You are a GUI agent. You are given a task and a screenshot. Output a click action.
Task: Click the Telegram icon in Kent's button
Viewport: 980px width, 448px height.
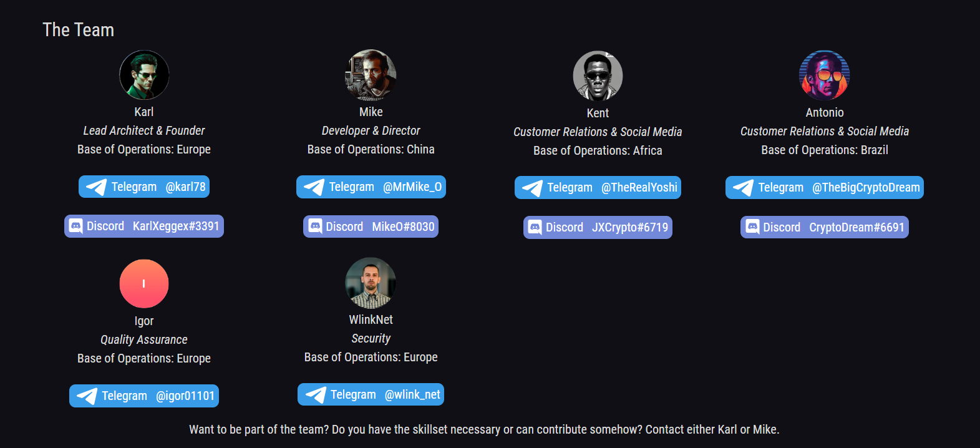point(532,188)
